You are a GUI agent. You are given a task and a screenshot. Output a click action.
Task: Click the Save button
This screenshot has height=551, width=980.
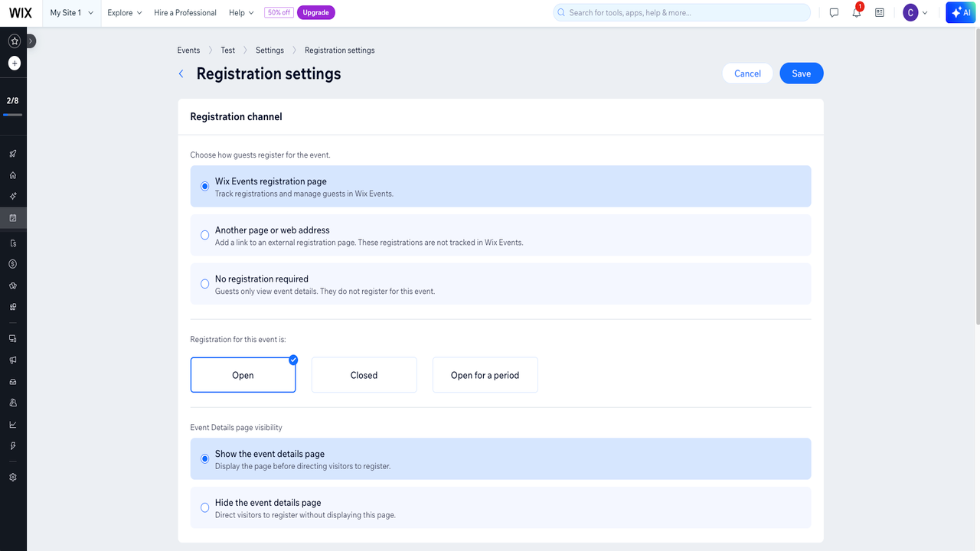click(x=802, y=73)
